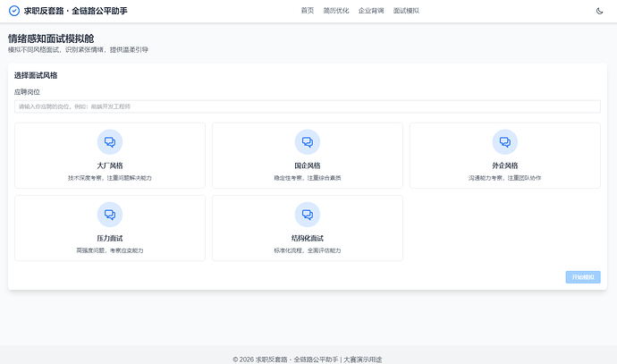Screen dimensions: 617x364
Task: Pick the 外企风格 card description text
Action: (505, 178)
